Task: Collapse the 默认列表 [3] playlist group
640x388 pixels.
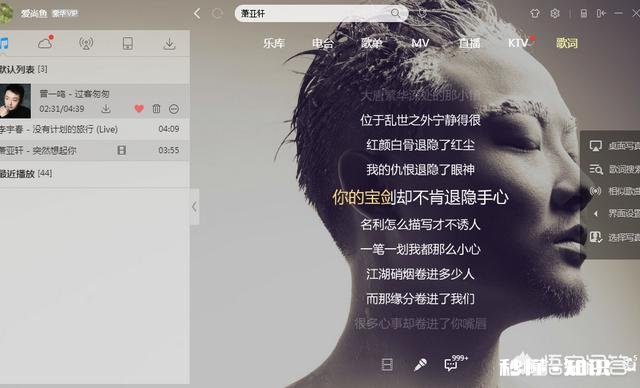Action: 23,69
